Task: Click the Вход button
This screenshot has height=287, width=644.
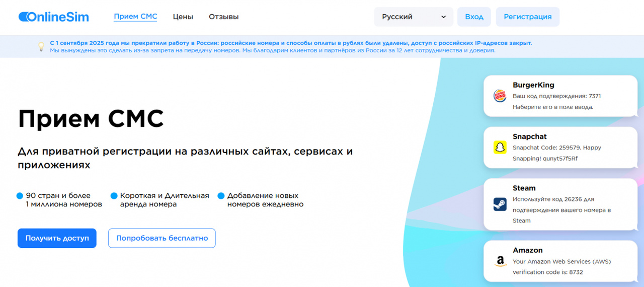Action: tap(474, 17)
